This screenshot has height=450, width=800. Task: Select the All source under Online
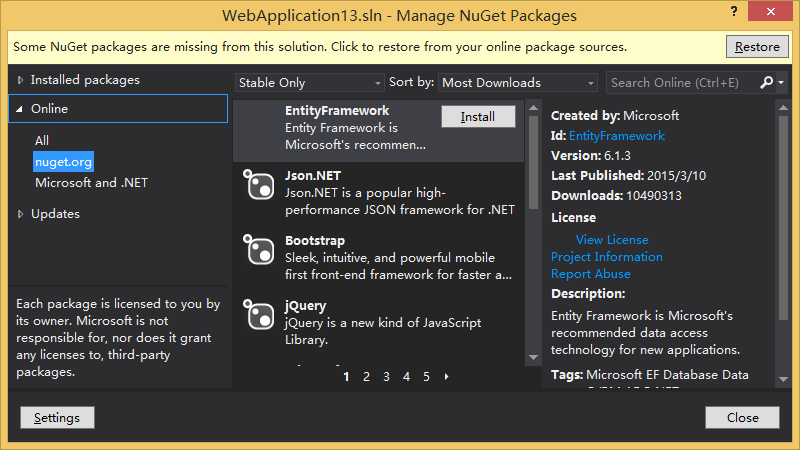click(x=42, y=140)
